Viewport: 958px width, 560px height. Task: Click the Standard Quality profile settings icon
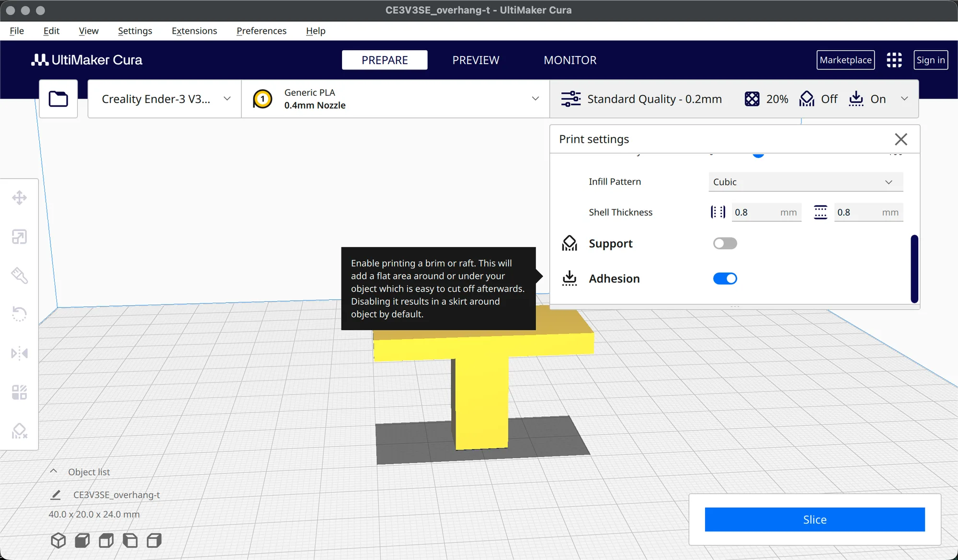point(570,99)
